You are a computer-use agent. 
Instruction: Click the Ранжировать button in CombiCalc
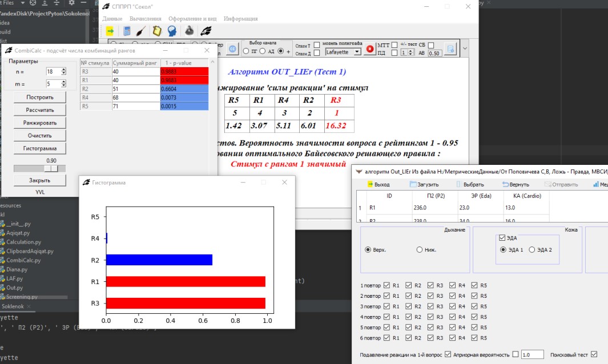(x=40, y=123)
